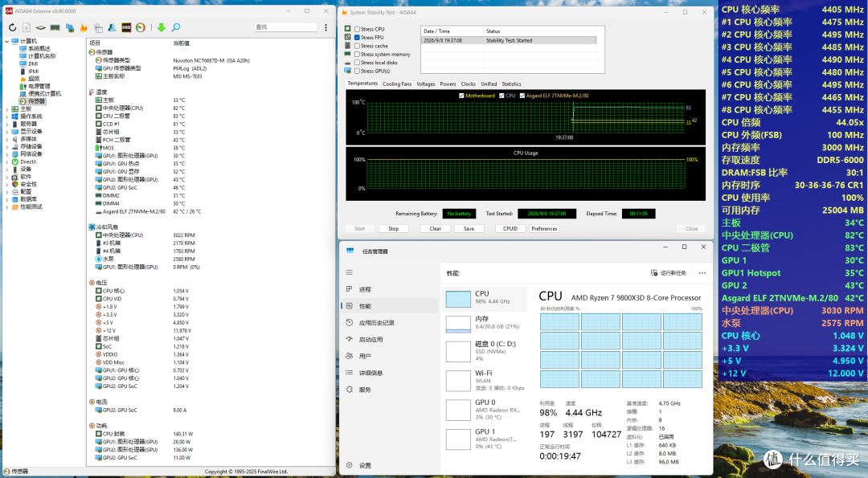Switch to the Voltages tab
The image size is (868, 478).
pyautogui.click(x=426, y=84)
